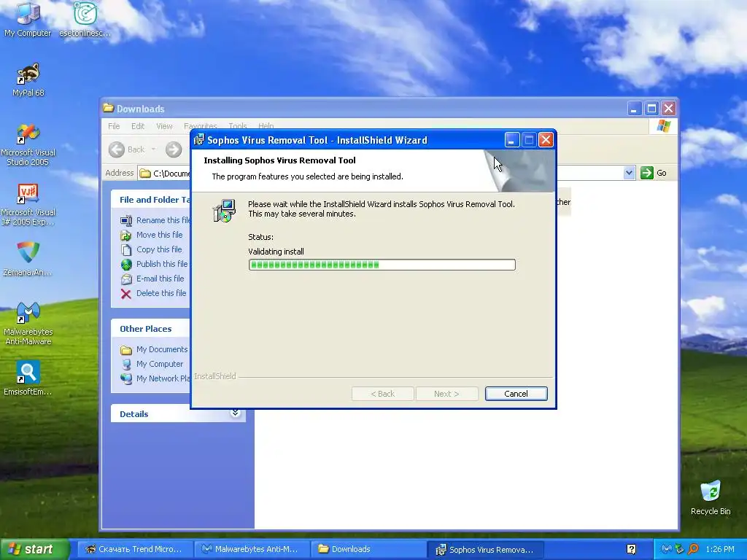747x560 pixels.
Task: Click the orange magnifier tray icon
Action: tap(693, 550)
